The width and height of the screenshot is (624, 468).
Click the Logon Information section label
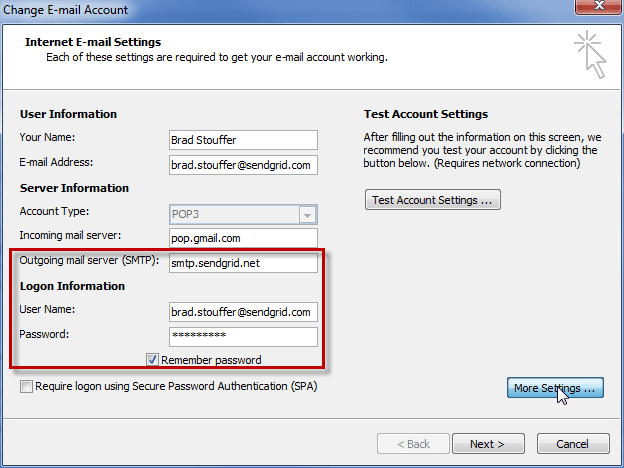click(72, 286)
